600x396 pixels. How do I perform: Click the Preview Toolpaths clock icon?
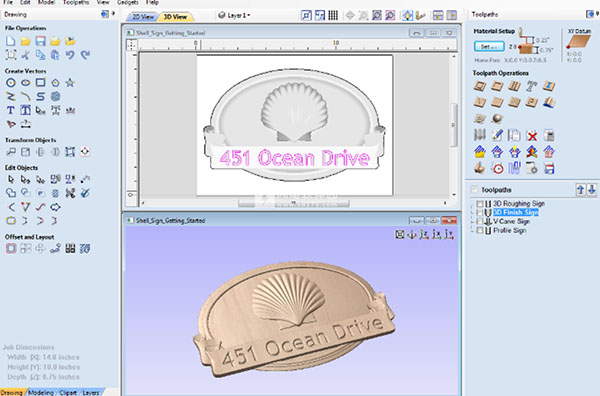(497, 168)
